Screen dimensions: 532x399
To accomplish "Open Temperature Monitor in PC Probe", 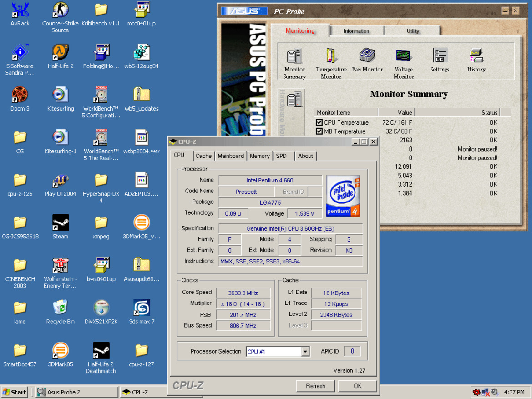I will (331, 63).
